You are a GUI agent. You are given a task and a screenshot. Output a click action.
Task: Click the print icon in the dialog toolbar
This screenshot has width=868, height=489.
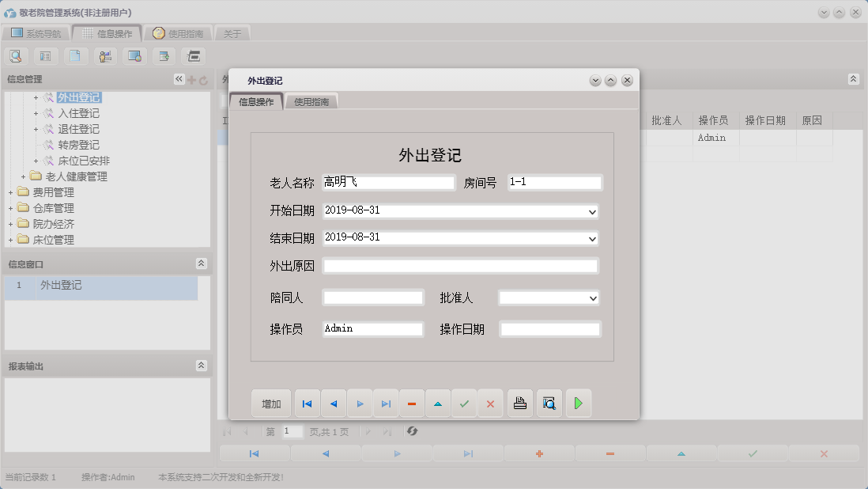pyautogui.click(x=519, y=403)
